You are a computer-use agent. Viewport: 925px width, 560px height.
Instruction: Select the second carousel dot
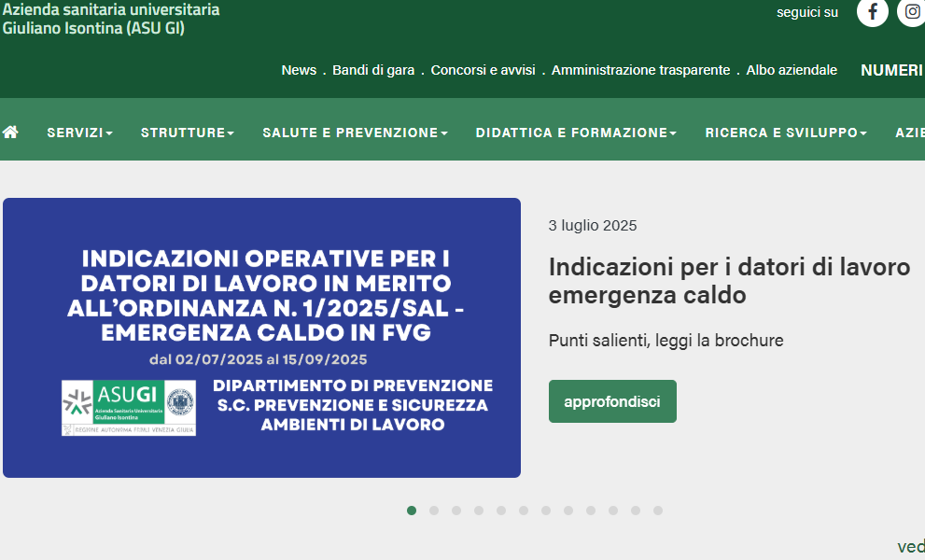tap(434, 511)
